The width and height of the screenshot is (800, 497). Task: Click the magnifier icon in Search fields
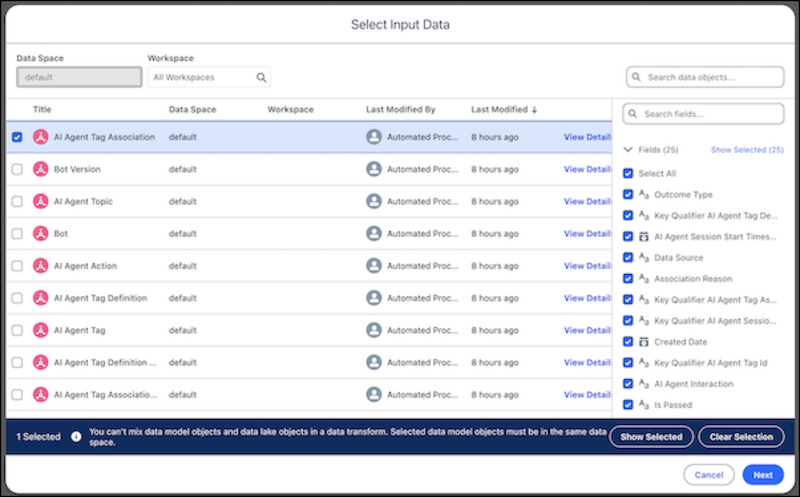(x=633, y=114)
